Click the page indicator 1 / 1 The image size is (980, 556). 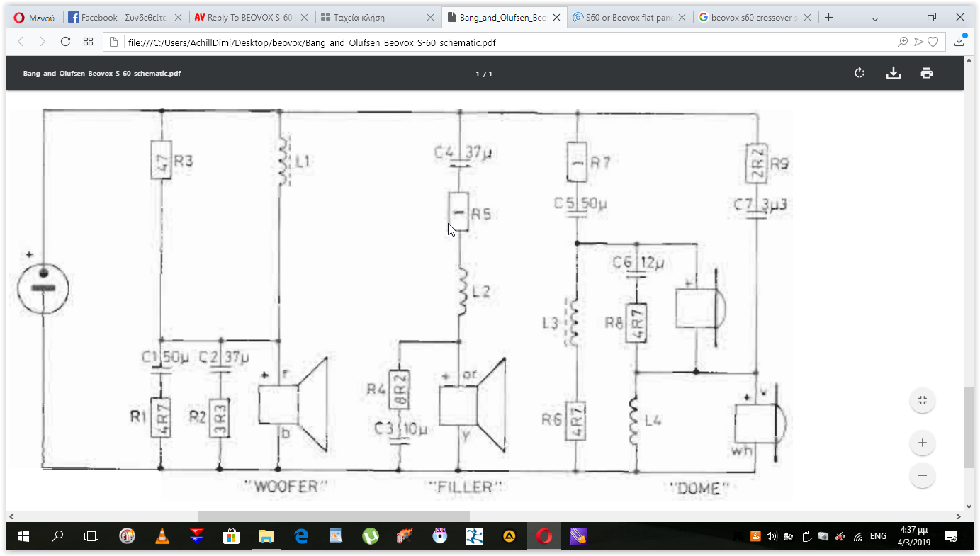[x=484, y=74]
